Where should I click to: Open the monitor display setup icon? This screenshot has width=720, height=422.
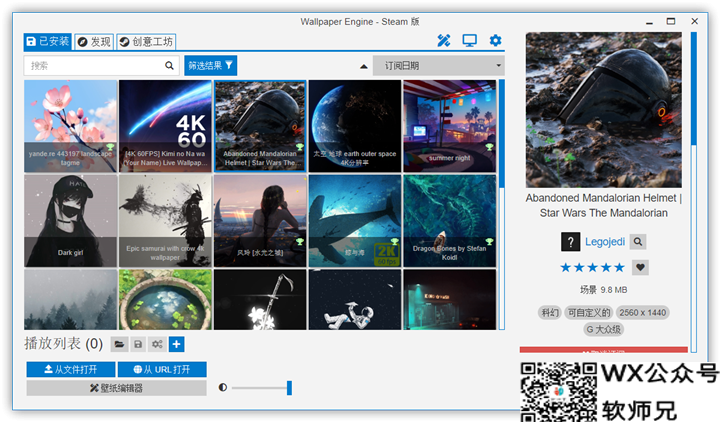tap(469, 41)
